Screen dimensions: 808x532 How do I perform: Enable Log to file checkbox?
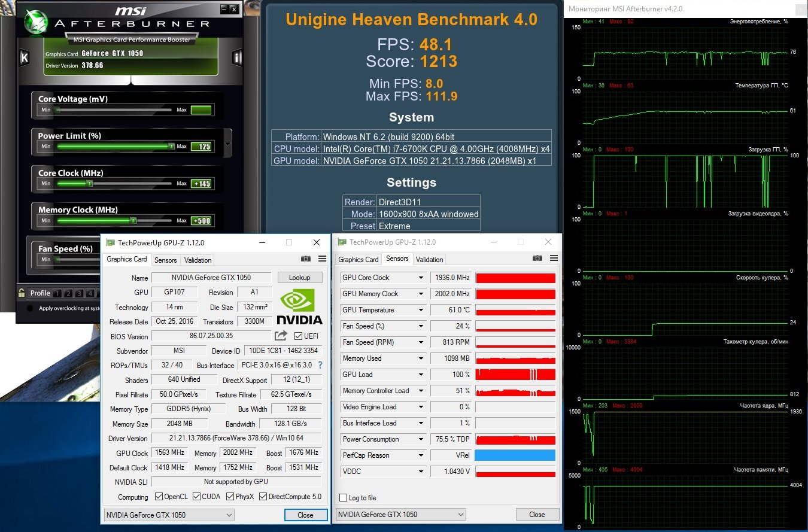pyautogui.click(x=343, y=498)
